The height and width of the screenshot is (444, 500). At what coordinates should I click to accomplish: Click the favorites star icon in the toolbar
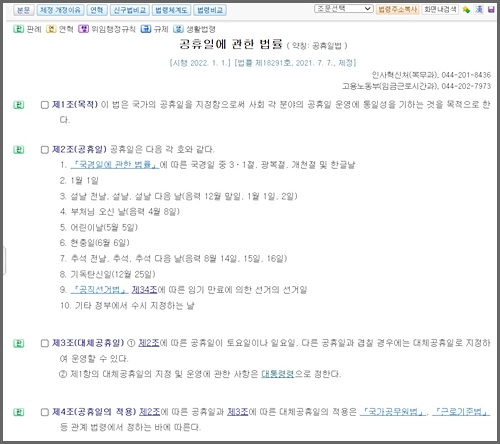pyautogui.click(x=466, y=10)
